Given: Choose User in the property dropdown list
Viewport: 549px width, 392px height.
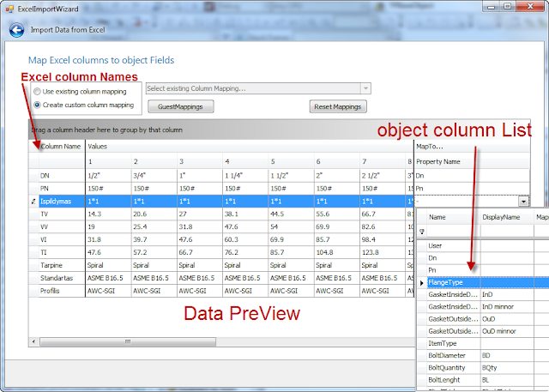Looking at the screenshot, I should coord(454,245).
